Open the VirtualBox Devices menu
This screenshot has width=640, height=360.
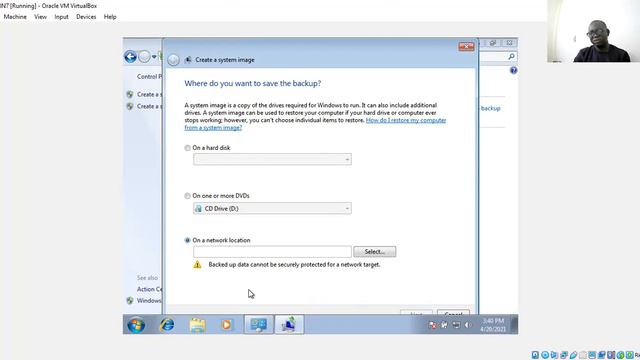coord(86,17)
